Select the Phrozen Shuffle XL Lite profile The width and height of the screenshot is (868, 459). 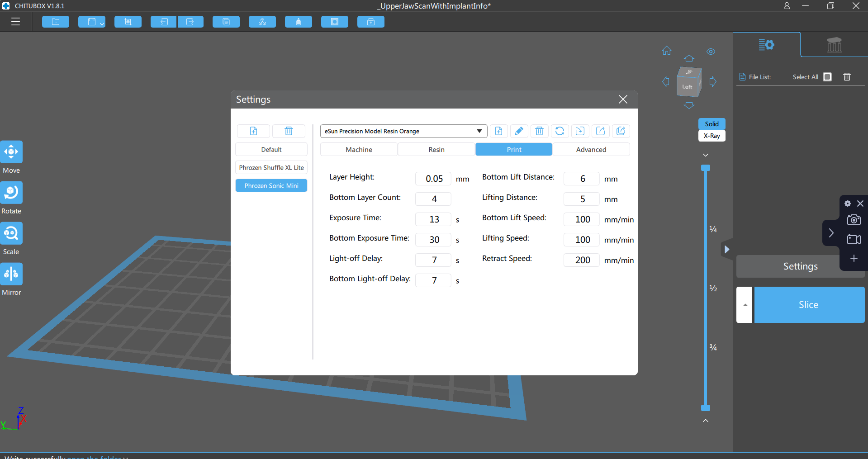[x=271, y=168]
